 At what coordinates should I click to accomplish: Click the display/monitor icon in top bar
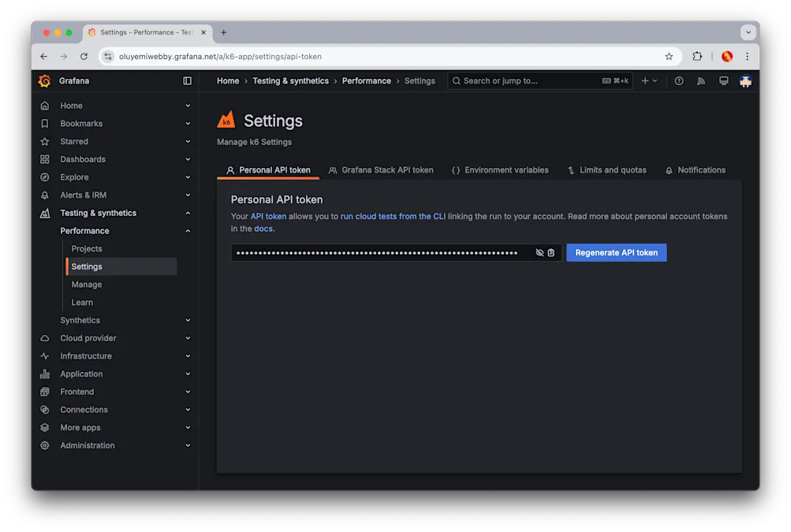(723, 80)
